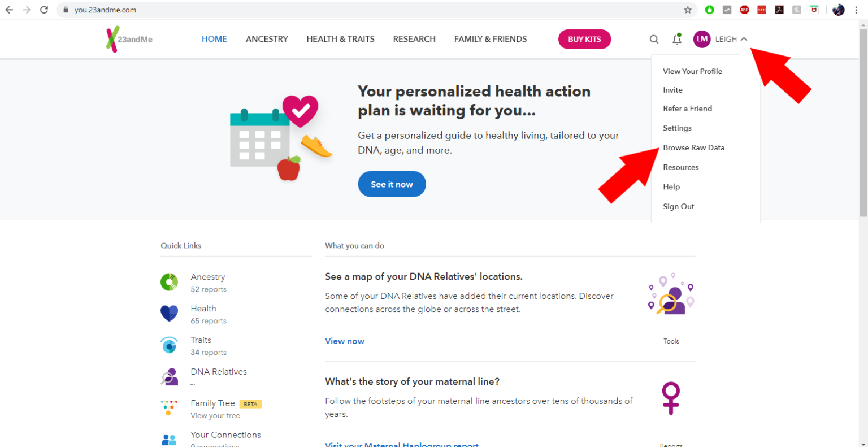Click the Traits eye icon
868x447 pixels.
click(x=170, y=345)
